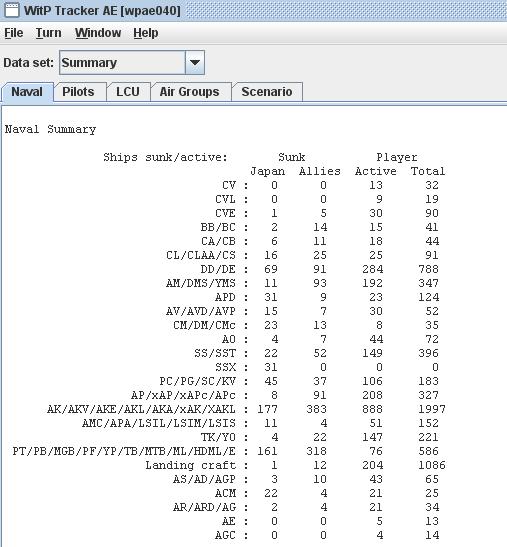507x547 pixels.
Task: Click the 1997 total for AK ships
Action: point(432,409)
